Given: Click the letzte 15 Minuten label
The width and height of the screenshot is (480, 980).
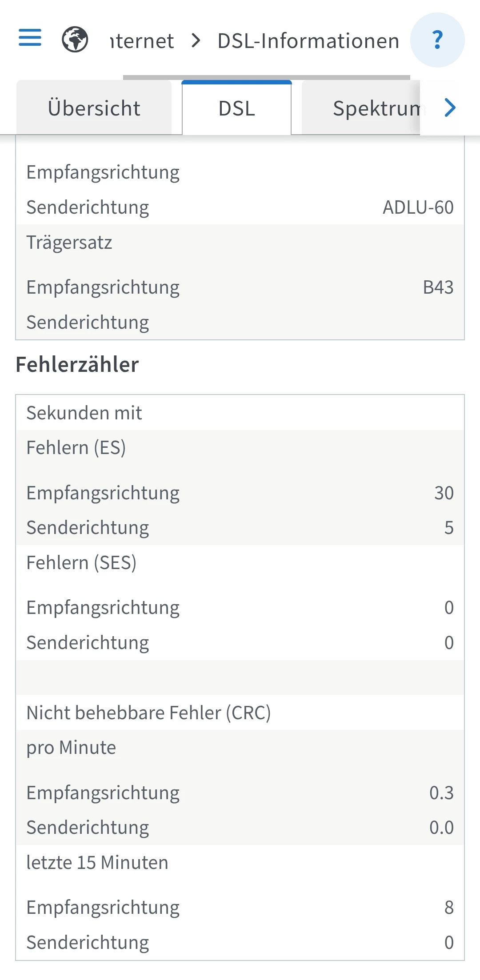Looking at the screenshot, I should (x=97, y=862).
